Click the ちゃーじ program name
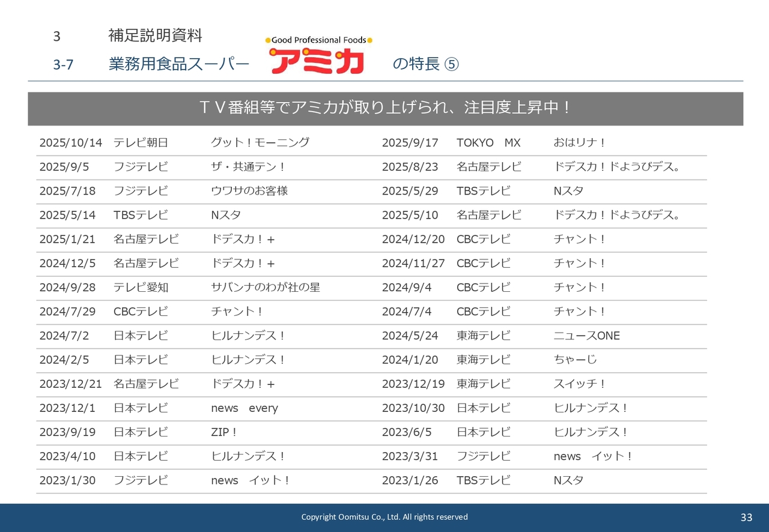Viewport: 769px width, 532px height. coord(575,360)
